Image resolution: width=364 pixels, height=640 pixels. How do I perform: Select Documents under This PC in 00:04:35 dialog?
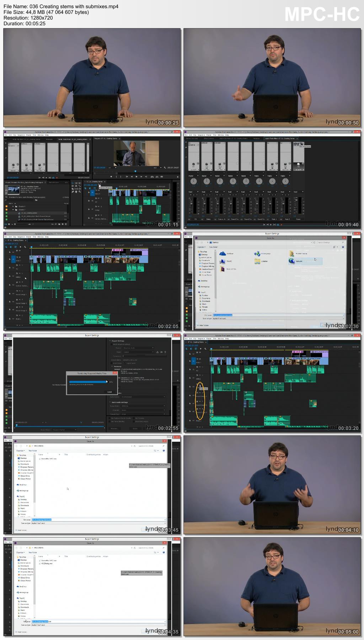point(24,604)
